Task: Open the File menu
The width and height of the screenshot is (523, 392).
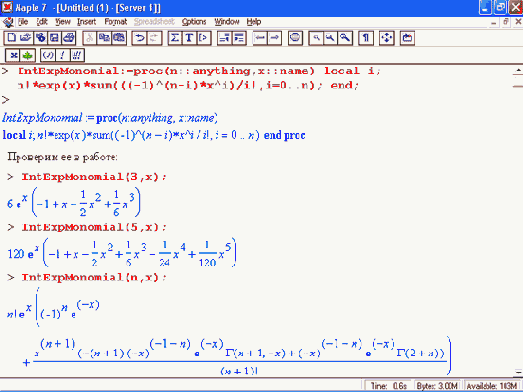Action: [23, 22]
